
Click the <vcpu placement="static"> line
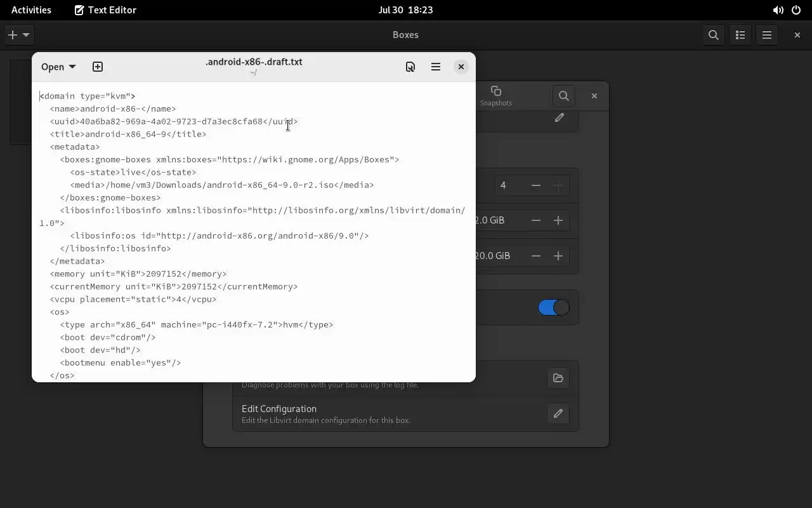click(x=133, y=299)
